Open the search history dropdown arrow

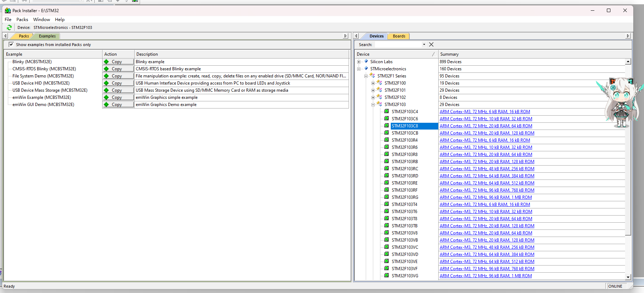(424, 45)
